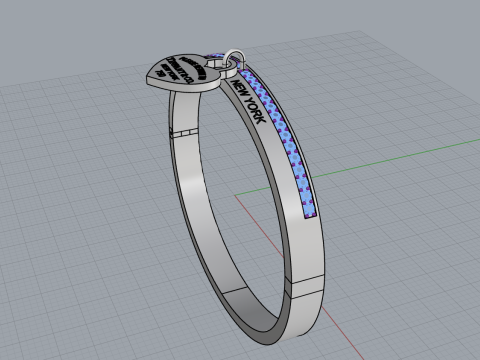Select the engraved "NEW YORK" text on bangle
The height and width of the screenshot is (360, 480).
249,101
